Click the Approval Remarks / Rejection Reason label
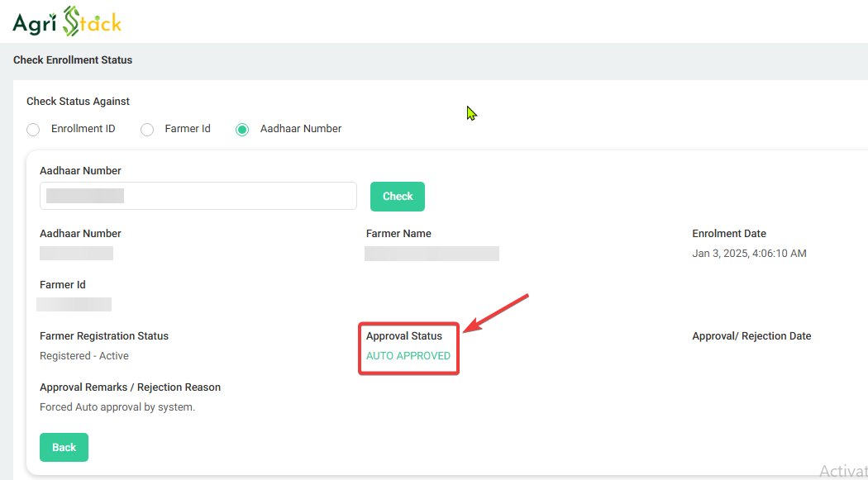This screenshot has height=480, width=868. point(130,387)
